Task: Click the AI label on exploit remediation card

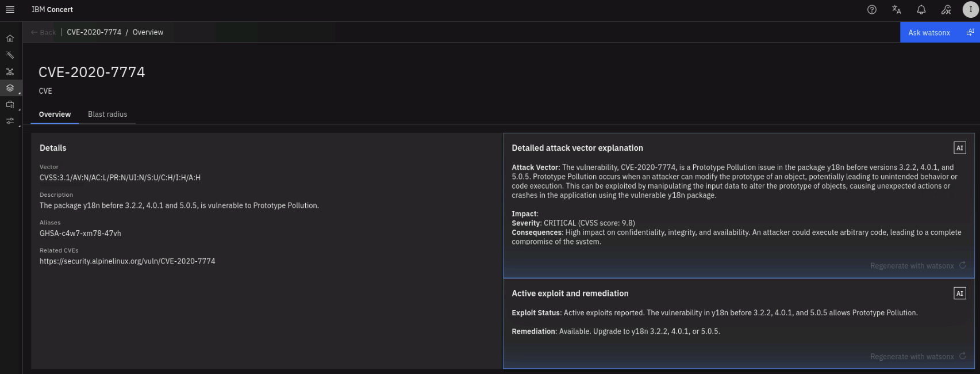Action: point(959,293)
